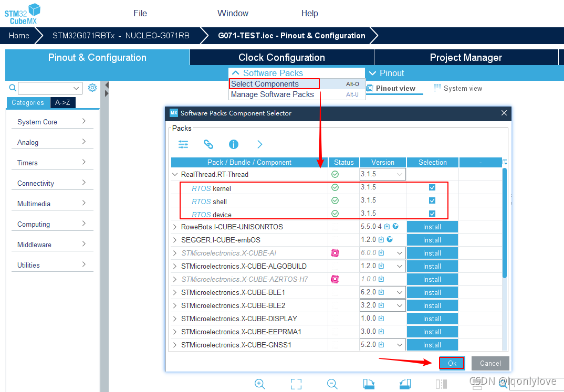The image size is (564, 392).
Task: Open the Window menu
Action: pyautogui.click(x=233, y=13)
